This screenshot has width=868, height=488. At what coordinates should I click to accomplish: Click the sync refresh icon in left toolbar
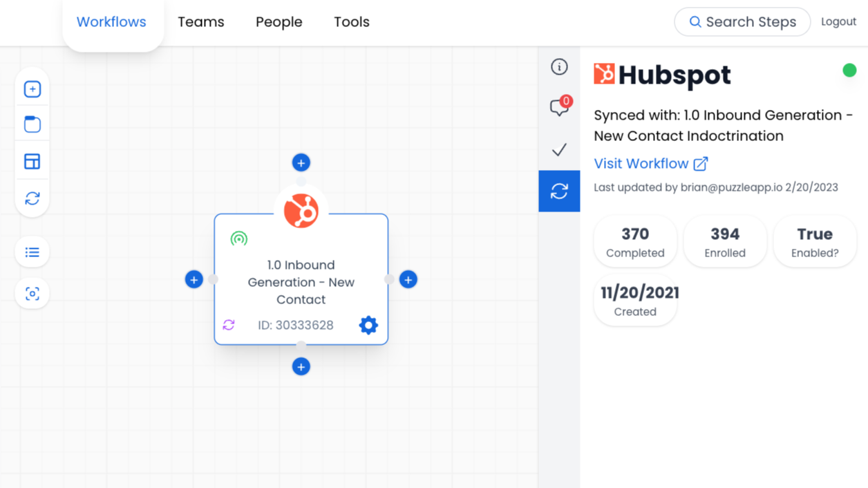coord(32,198)
